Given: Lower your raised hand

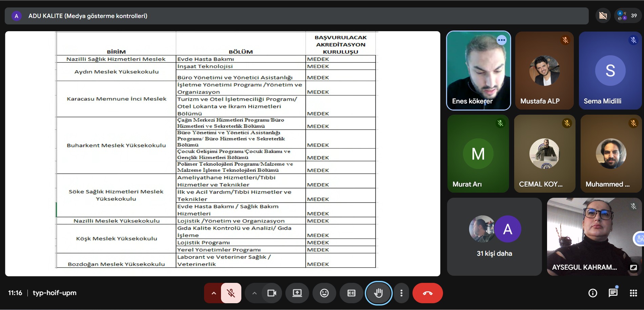Looking at the screenshot, I should [x=378, y=293].
